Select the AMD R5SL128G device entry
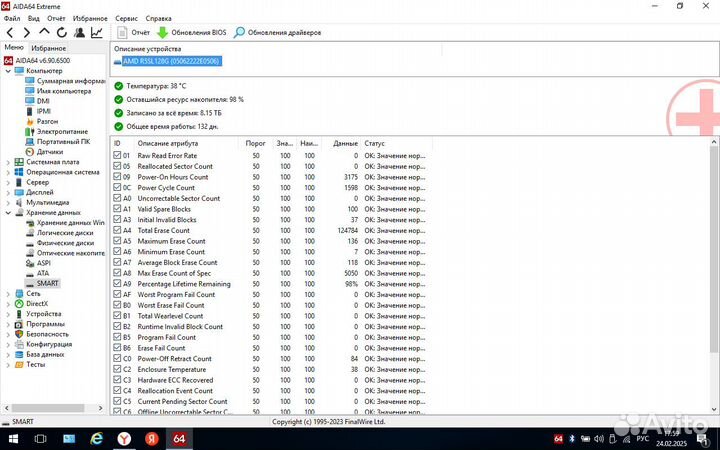The height and width of the screenshot is (450, 720). pos(168,61)
